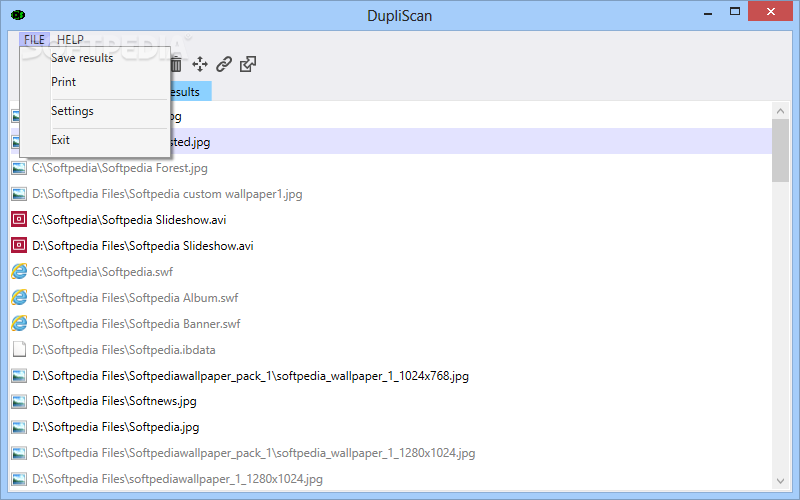Image resolution: width=800 pixels, height=500 pixels.
Task: Click image icon beside Softpedia custom wallpaper1.jpg
Action: pyautogui.click(x=19, y=194)
